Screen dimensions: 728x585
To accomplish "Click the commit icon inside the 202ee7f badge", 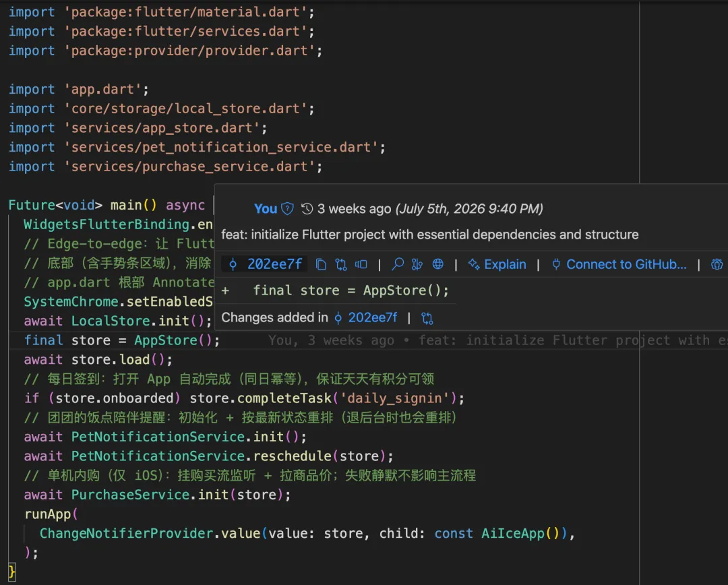I will [233, 264].
